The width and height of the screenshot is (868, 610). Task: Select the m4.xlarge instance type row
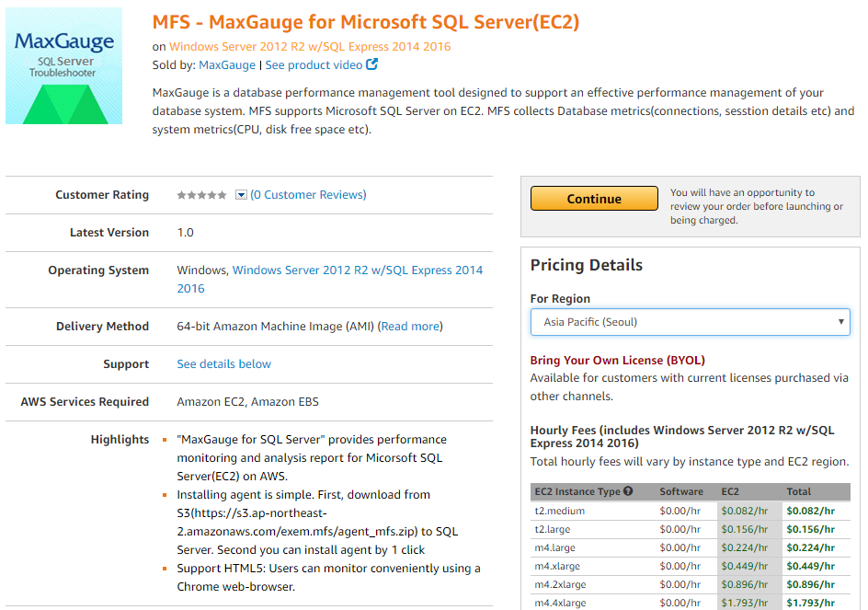(690, 566)
